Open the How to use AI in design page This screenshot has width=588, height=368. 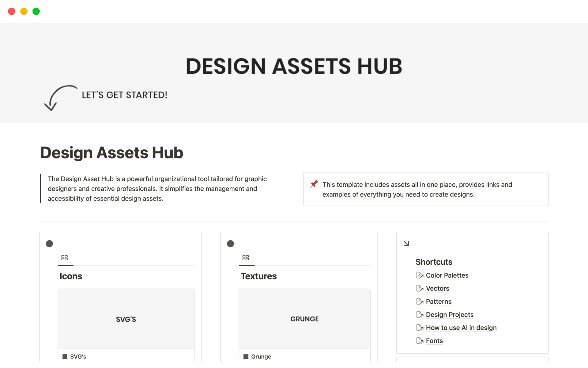tap(461, 328)
